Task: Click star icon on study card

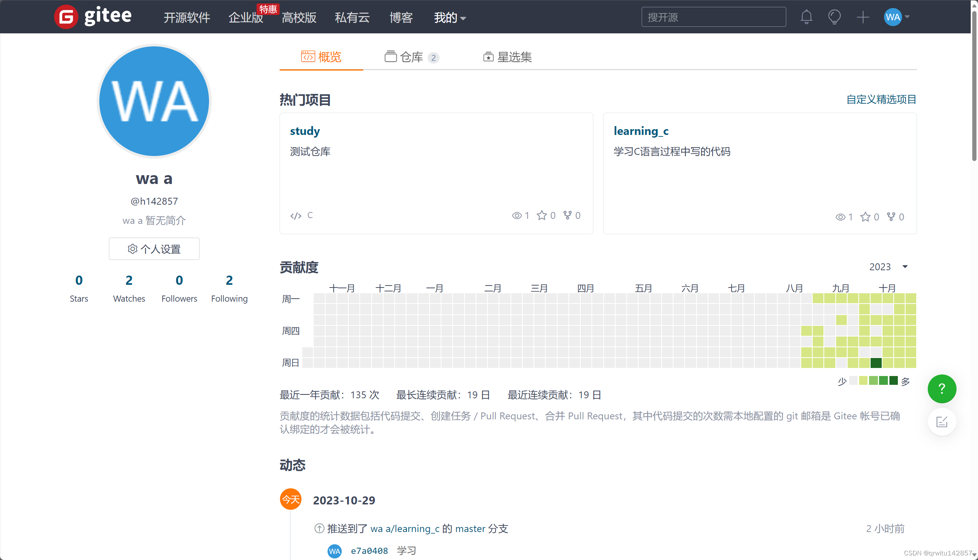Action: 541,215
